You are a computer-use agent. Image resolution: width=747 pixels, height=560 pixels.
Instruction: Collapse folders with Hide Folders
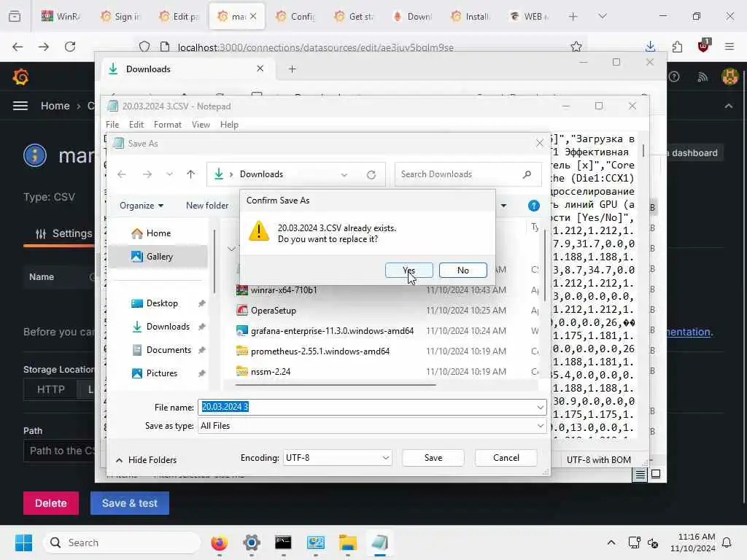click(x=146, y=460)
